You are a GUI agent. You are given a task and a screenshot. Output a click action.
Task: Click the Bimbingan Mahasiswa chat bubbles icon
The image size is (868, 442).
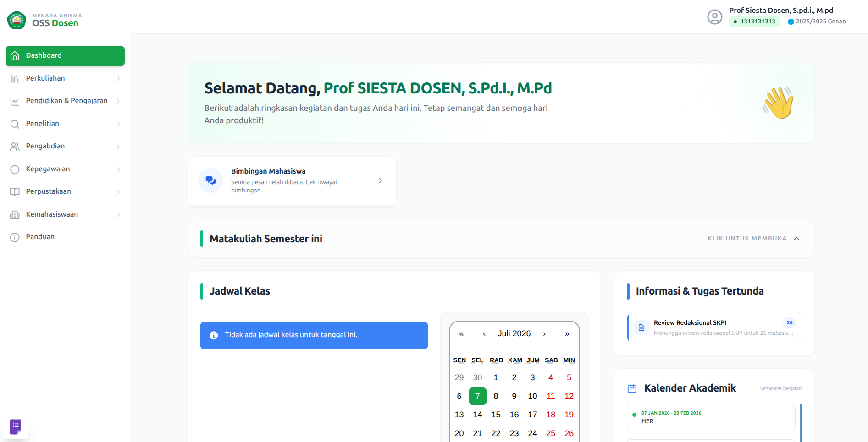point(210,180)
